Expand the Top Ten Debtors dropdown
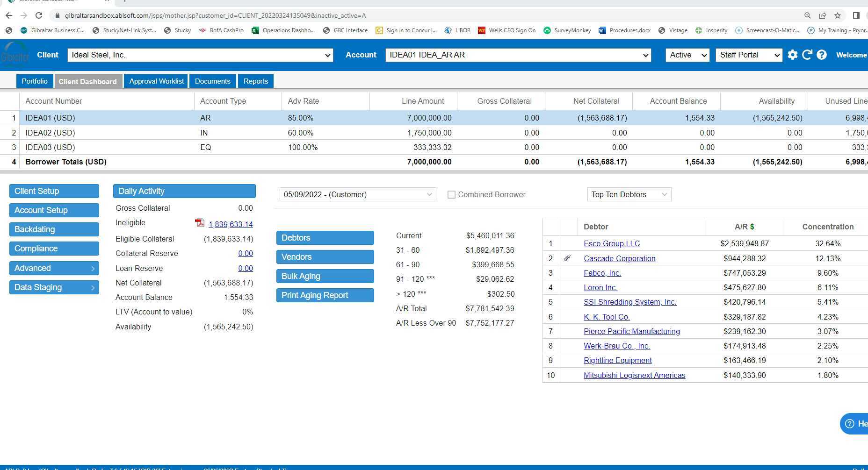Image resolution: width=868 pixels, height=470 pixels. click(629, 195)
